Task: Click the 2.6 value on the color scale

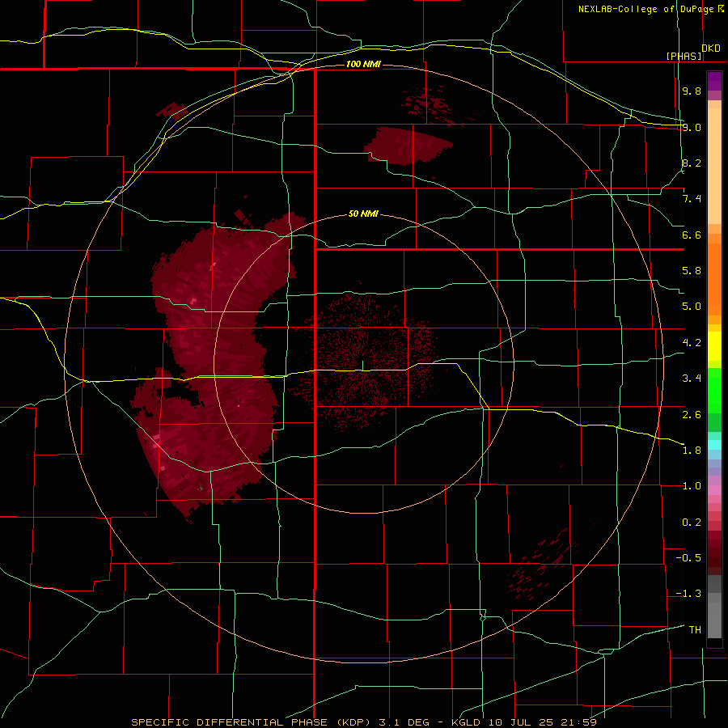Action: click(692, 415)
